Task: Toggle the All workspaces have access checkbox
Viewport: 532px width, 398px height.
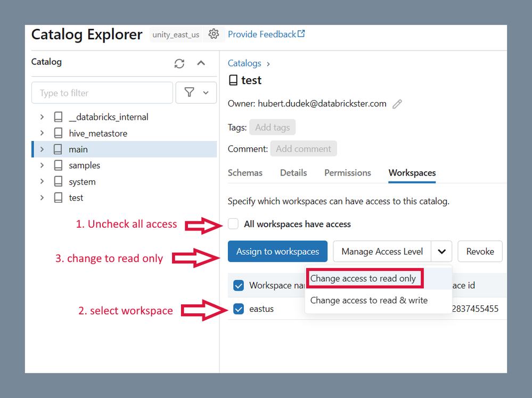Action: point(233,224)
